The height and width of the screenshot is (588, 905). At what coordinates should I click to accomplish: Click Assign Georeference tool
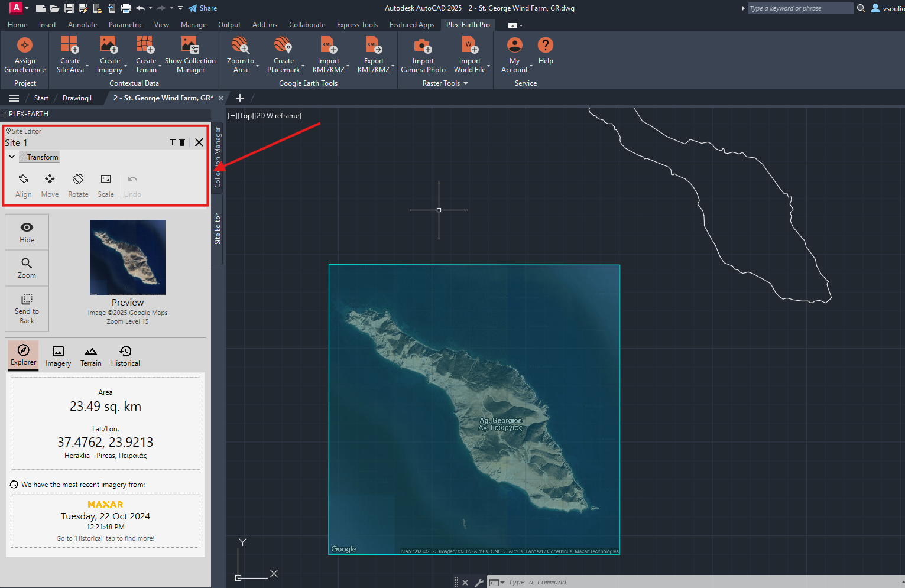25,55
